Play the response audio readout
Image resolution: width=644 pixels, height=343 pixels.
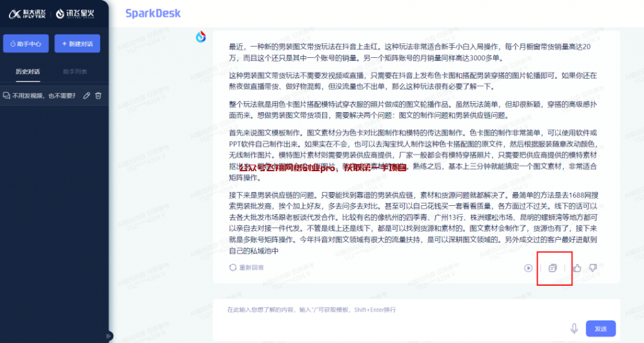coord(528,268)
